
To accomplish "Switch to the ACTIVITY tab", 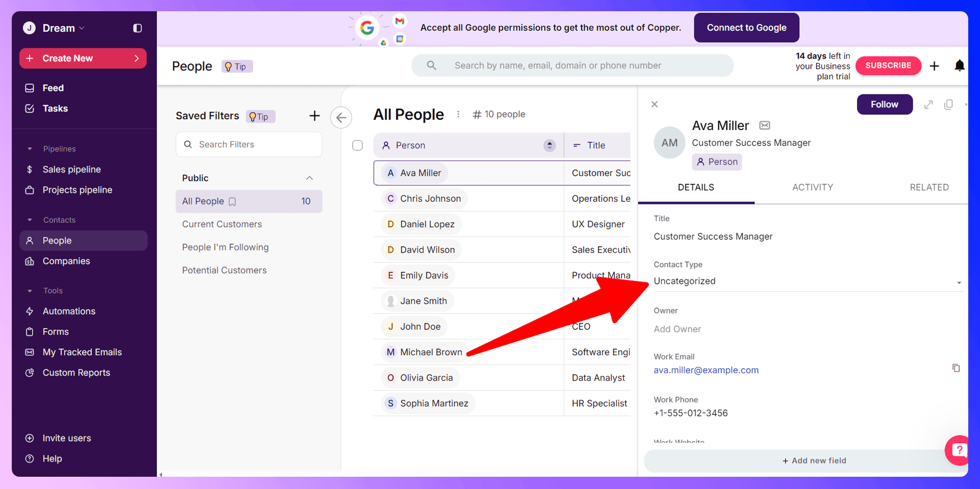I will tap(813, 187).
